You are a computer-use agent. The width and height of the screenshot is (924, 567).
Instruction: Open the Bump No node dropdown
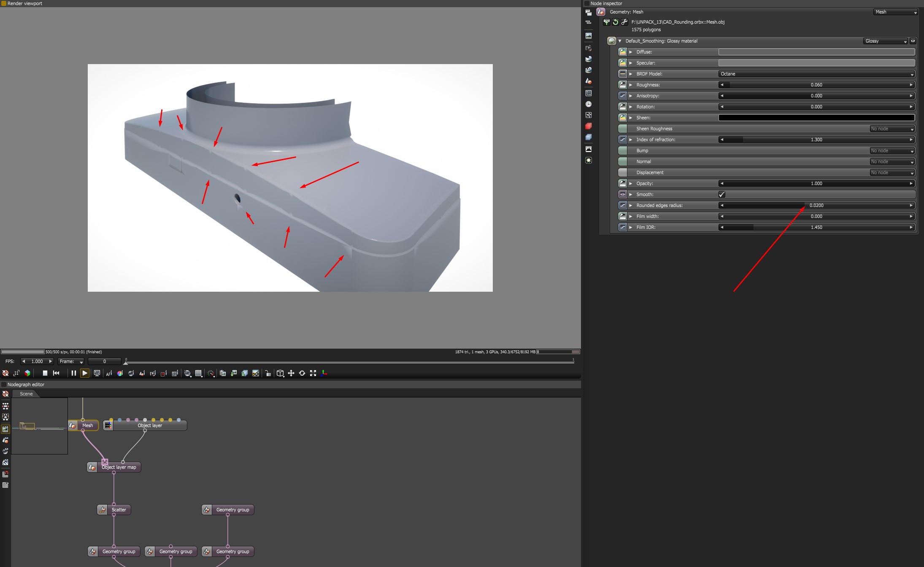[x=892, y=150]
